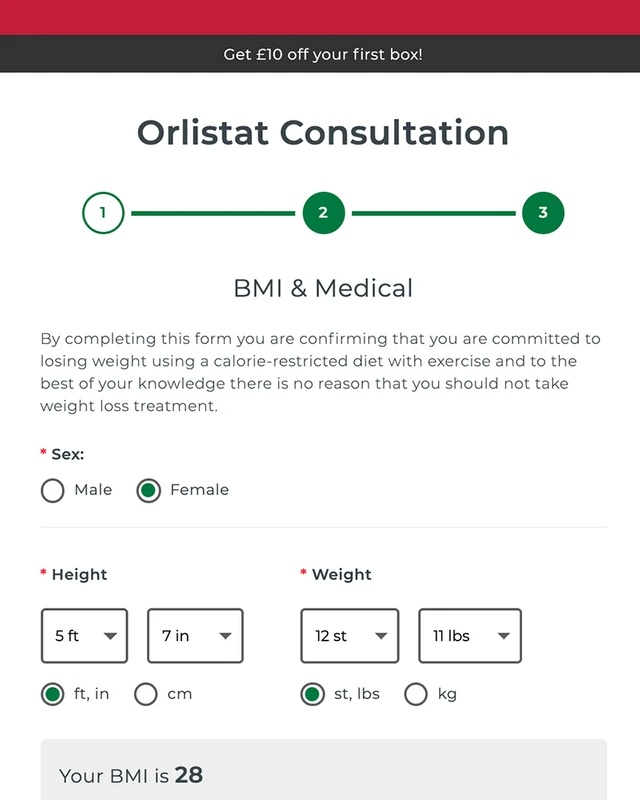Select step 2 circle indicator
The height and width of the screenshot is (800, 640).
tap(324, 213)
